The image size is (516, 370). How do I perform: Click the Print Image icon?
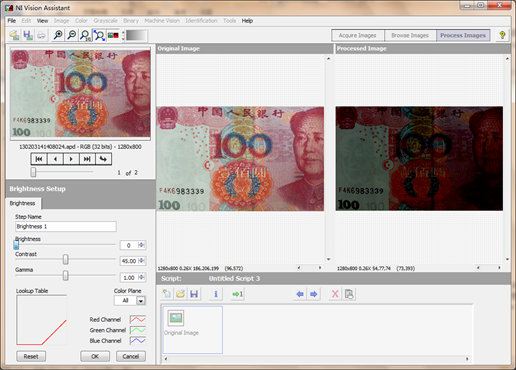point(41,35)
